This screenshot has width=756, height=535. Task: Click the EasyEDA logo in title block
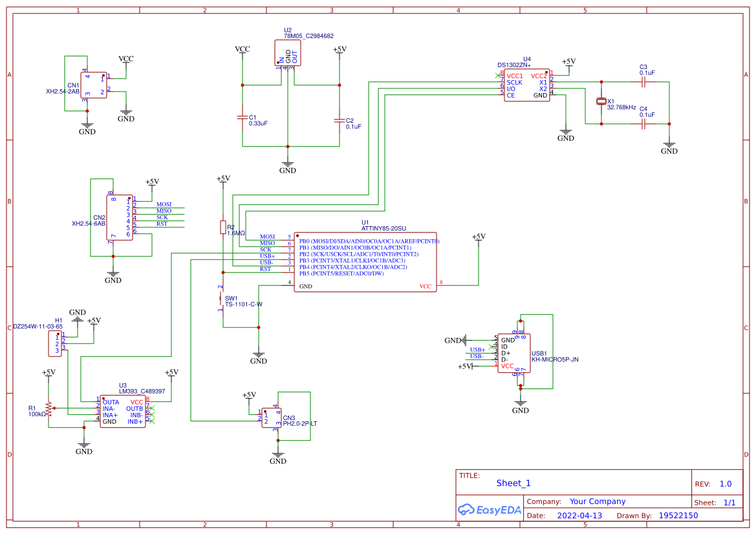coord(490,510)
